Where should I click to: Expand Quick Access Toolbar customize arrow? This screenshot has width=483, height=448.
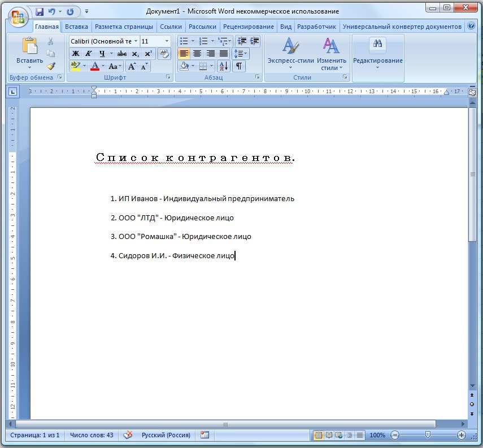(x=86, y=12)
